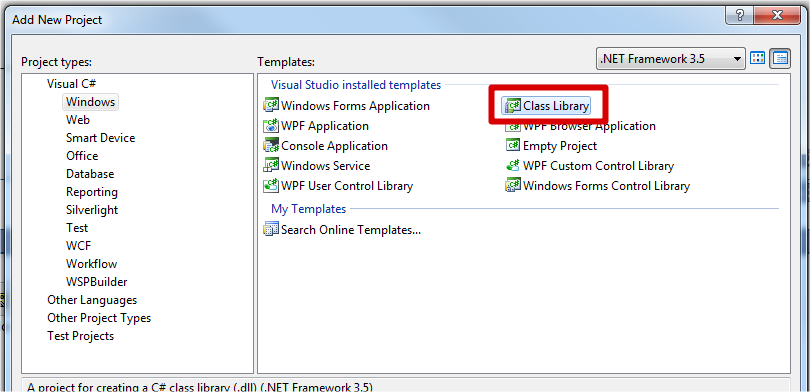Select the Web project type
This screenshot has width=810, height=392.
coord(78,120)
